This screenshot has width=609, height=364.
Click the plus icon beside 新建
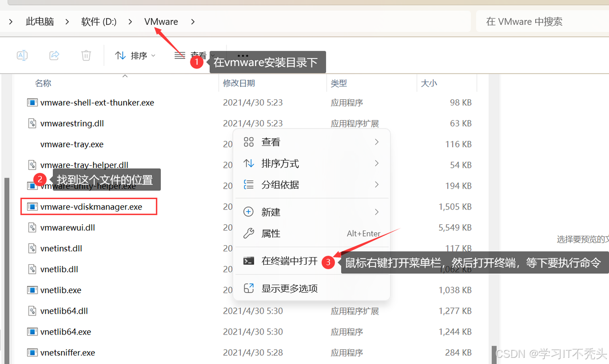[248, 212]
